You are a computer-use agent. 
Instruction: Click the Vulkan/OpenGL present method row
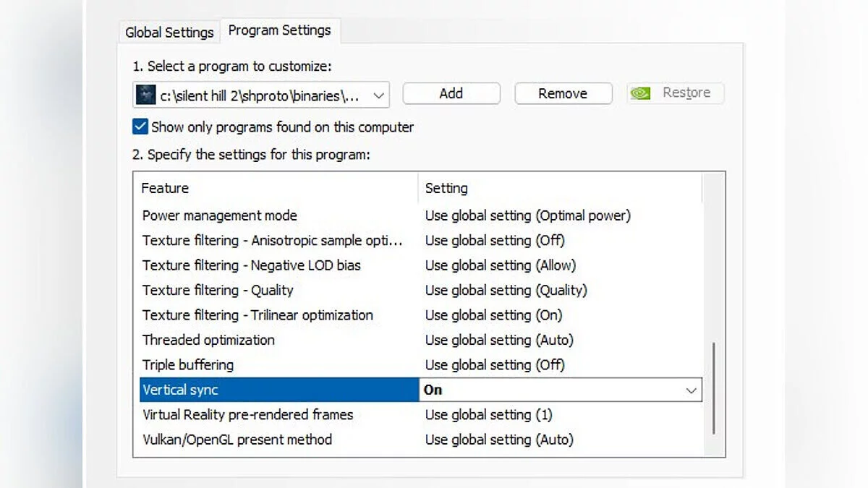point(237,440)
